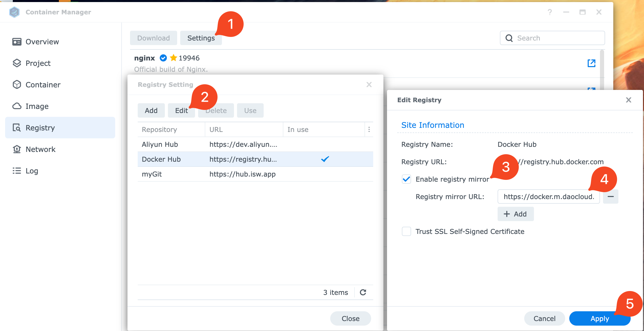The height and width of the screenshot is (331, 644).
Task: Click the Image cloud icon
Action: (17, 106)
